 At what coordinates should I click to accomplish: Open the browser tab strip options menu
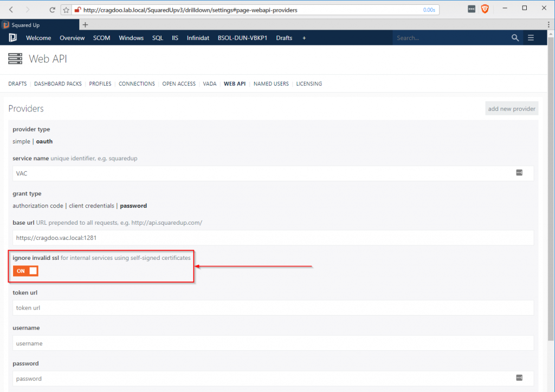(x=548, y=25)
